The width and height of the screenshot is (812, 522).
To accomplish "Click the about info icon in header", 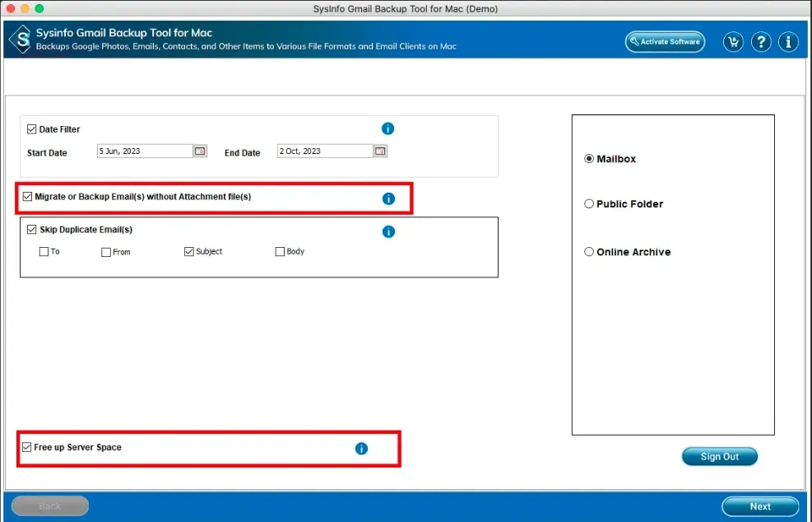I will [789, 42].
